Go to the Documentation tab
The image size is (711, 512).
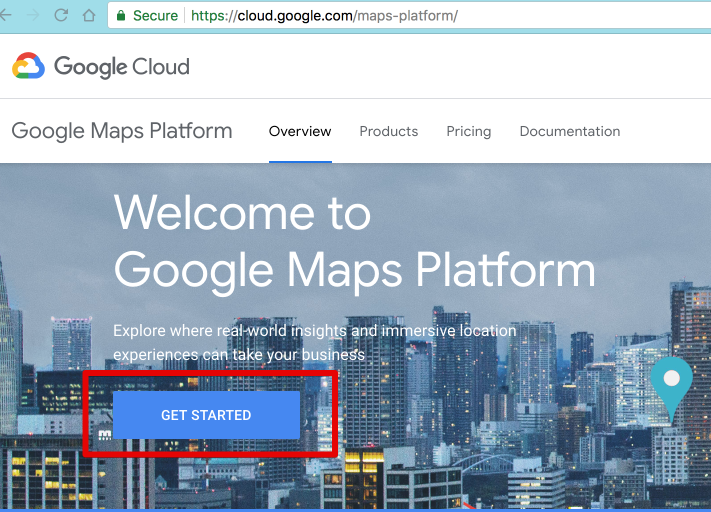point(570,131)
